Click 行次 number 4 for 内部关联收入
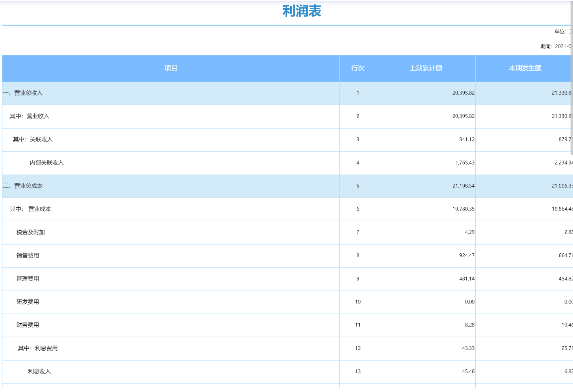 pos(358,163)
